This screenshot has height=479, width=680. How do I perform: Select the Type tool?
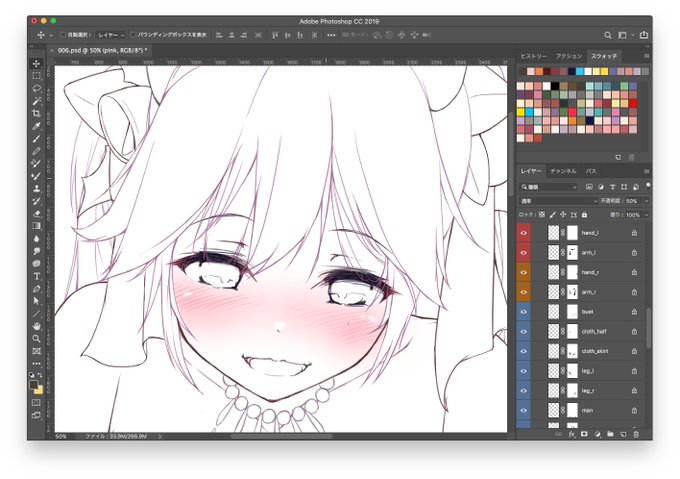36,276
